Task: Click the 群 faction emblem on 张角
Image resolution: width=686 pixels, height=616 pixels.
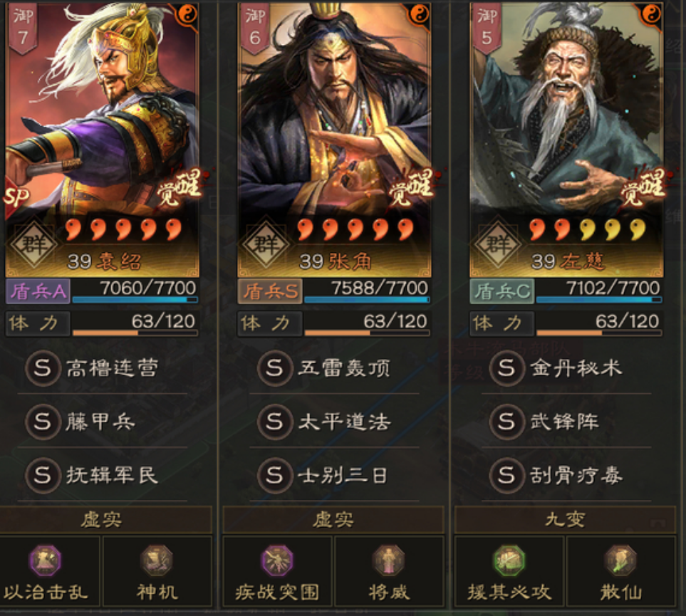Action: [x=266, y=244]
